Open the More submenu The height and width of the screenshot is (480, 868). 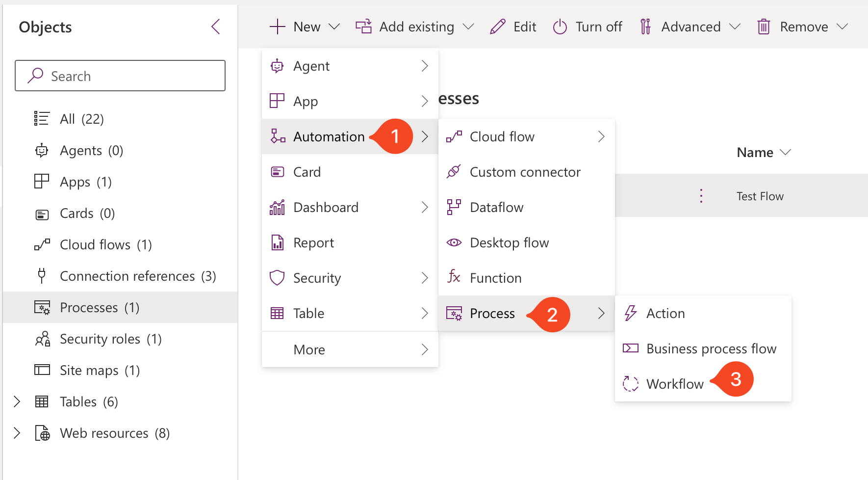(x=350, y=349)
